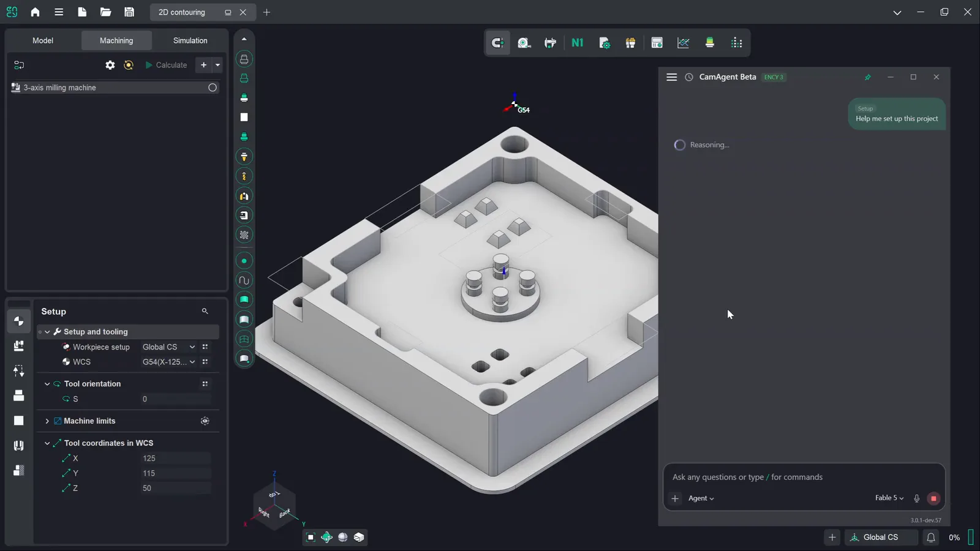Toggle Machine limits visibility icon

click(205, 421)
